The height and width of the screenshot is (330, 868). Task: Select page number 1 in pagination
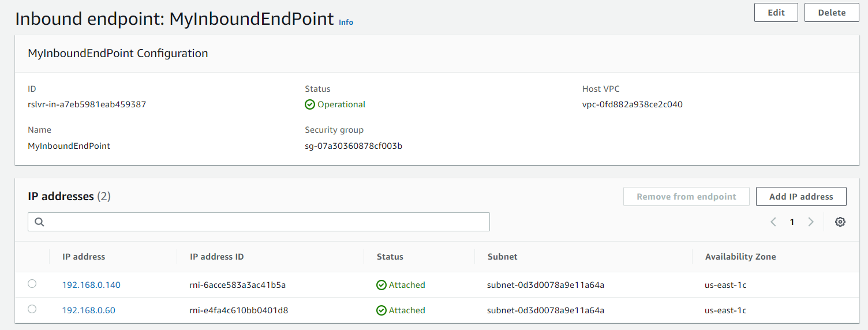(792, 222)
